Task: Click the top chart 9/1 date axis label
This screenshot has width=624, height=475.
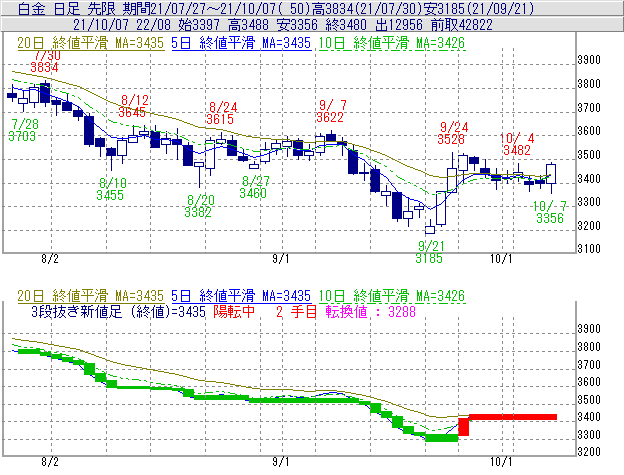Action: pyautogui.click(x=281, y=259)
